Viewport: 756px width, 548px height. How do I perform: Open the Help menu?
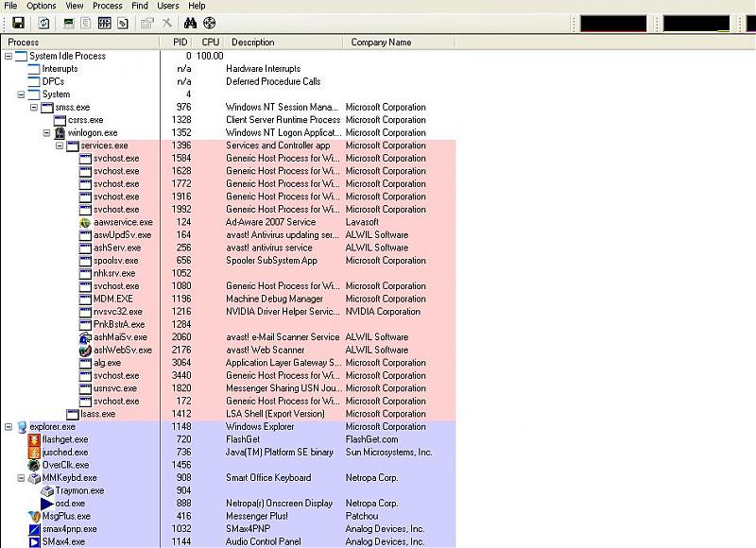[x=197, y=6]
